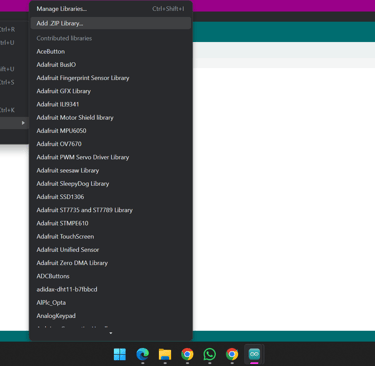The width and height of the screenshot is (375, 366).
Task: Choose adidax-dht11-b7fbbcd library
Action: (x=111, y=289)
